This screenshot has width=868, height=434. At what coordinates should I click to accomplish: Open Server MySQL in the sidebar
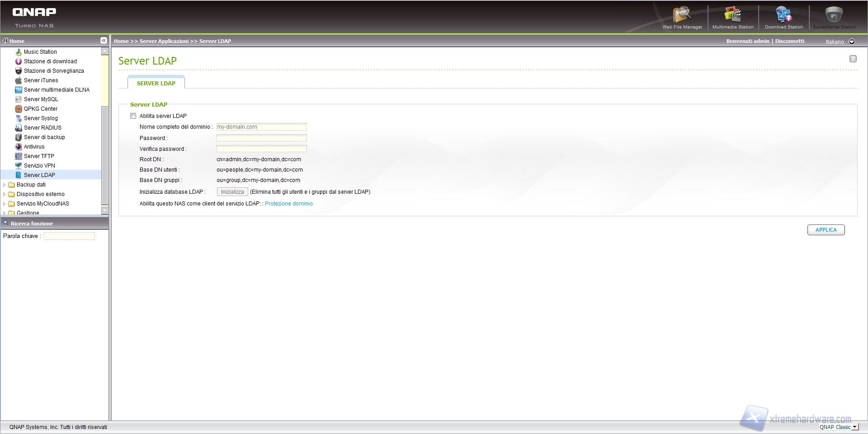41,99
